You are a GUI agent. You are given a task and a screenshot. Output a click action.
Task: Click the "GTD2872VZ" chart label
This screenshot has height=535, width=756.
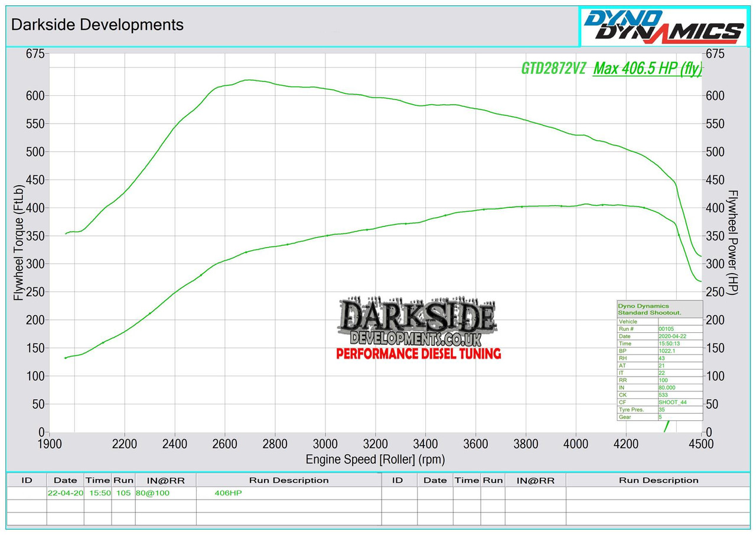click(x=553, y=68)
